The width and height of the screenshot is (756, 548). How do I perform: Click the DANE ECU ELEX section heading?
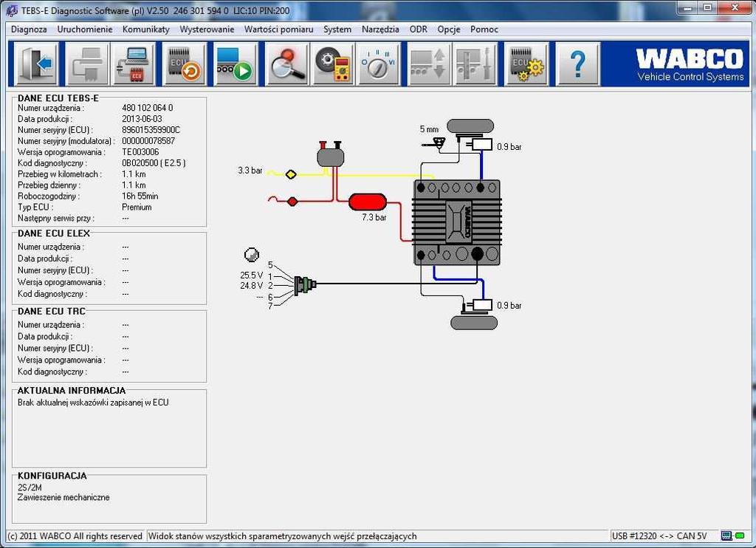[x=54, y=233]
